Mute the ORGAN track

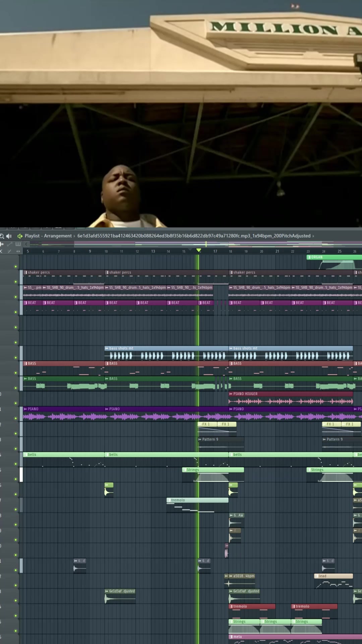15,267
